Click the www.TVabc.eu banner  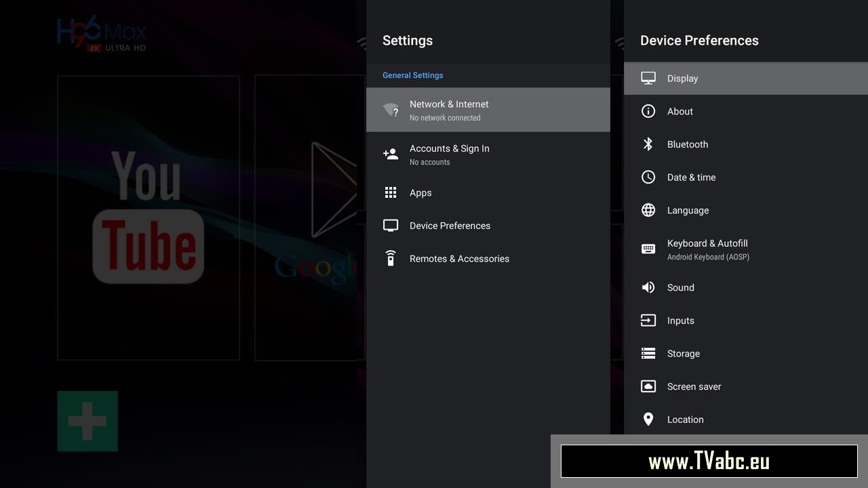(x=709, y=462)
